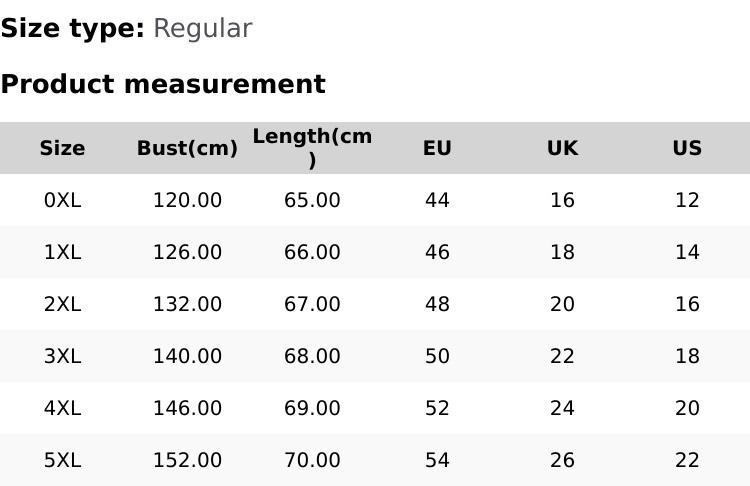Click the 1XL size row label
750x486 pixels.
point(62,252)
